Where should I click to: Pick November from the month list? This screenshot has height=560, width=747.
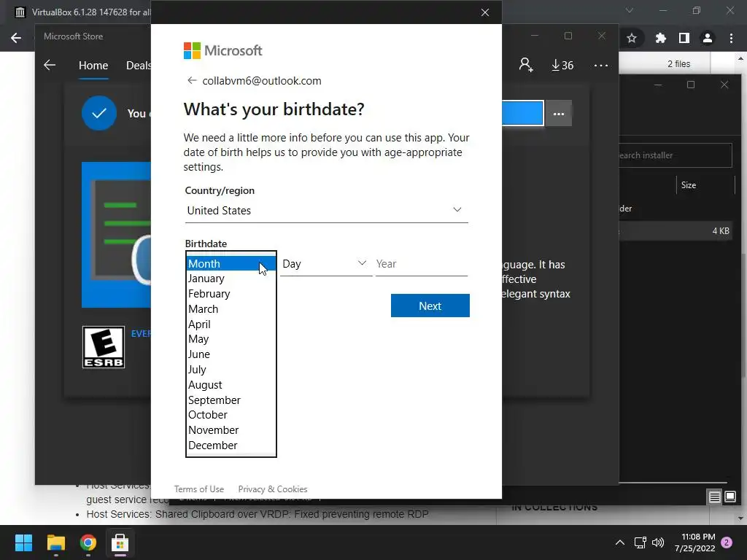231,430
